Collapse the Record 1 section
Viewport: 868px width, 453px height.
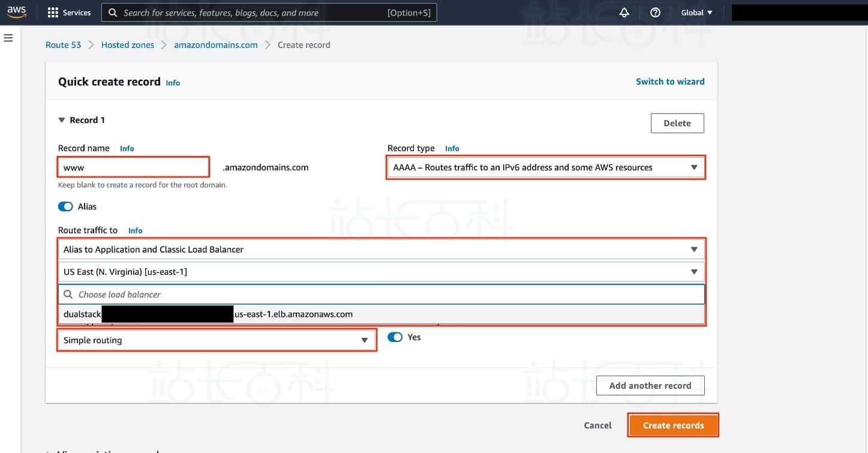pos(61,120)
